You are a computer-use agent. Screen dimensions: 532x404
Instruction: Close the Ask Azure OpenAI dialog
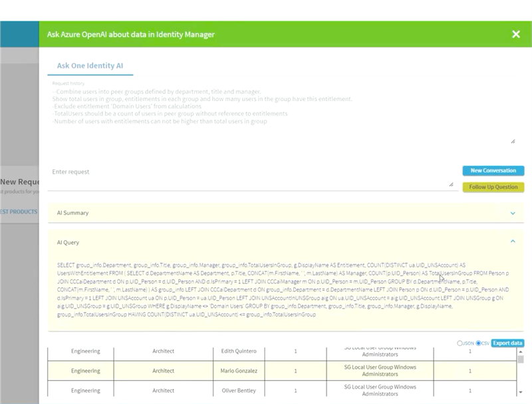(516, 35)
